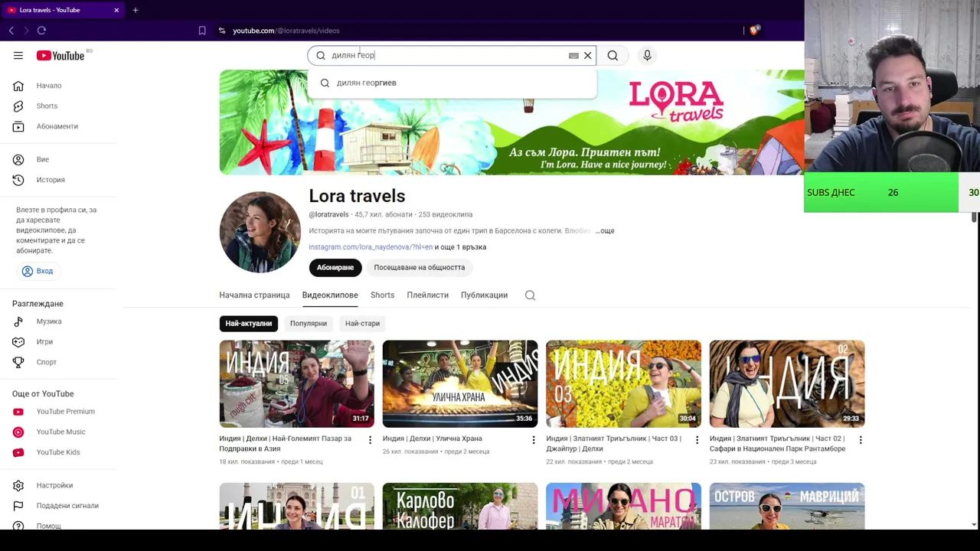Close the Lora travels YouTube tab
The width and height of the screenshot is (980, 551).
tap(116, 10)
